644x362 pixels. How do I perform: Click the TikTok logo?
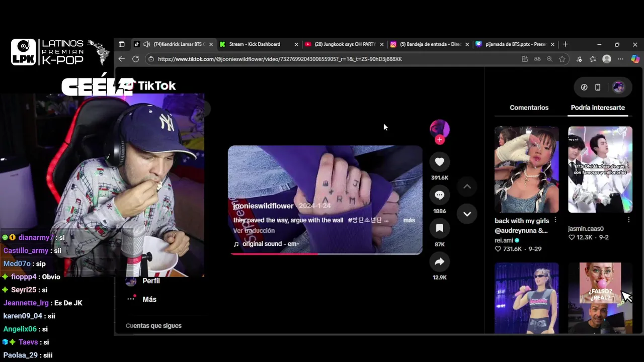click(150, 86)
